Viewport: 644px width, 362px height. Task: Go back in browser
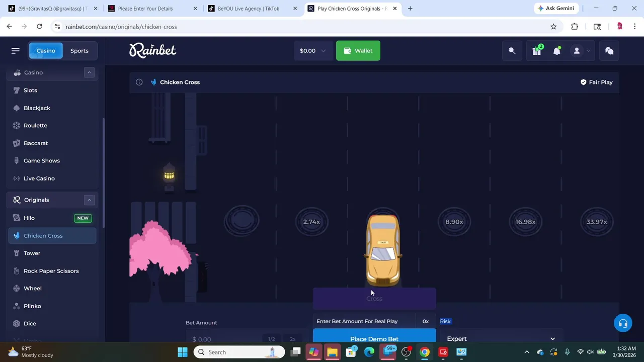[10, 27]
